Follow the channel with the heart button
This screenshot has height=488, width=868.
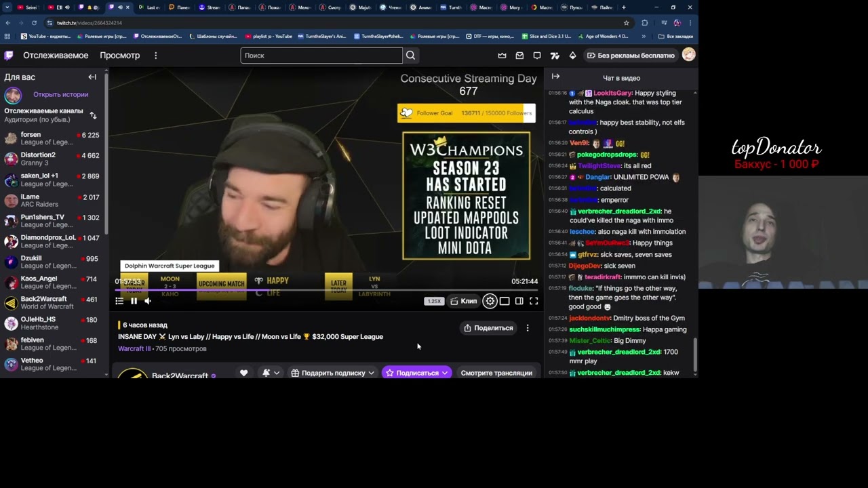tap(244, 373)
